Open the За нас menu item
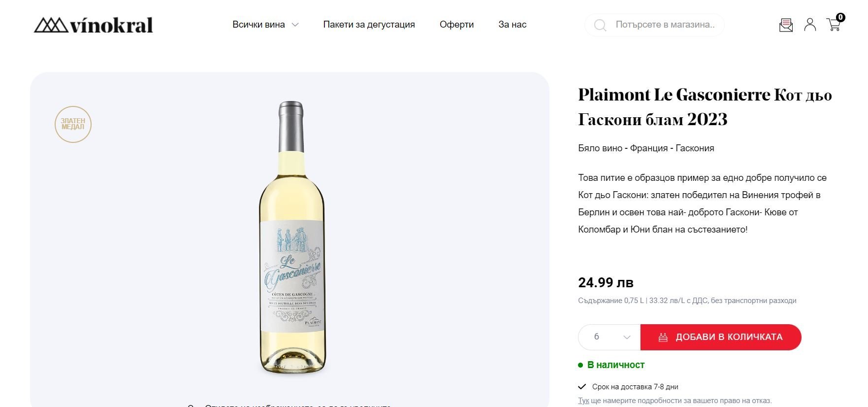This screenshot has width=868, height=407. coord(512,25)
